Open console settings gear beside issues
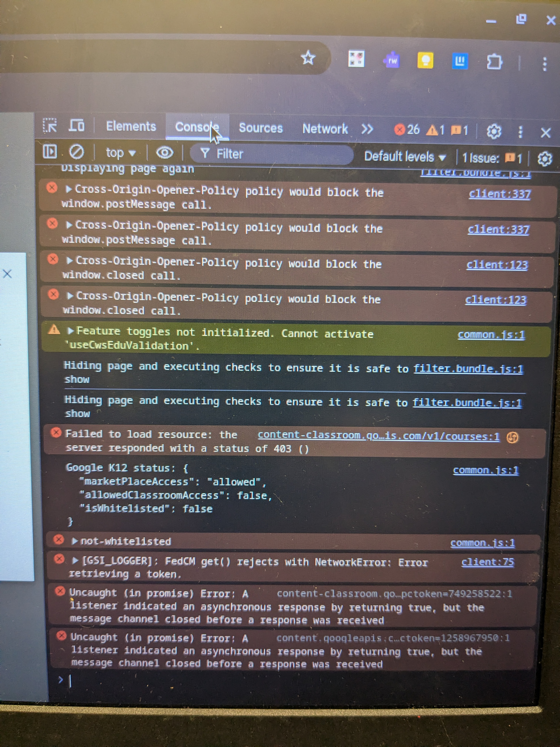The height and width of the screenshot is (747, 560). (x=544, y=159)
